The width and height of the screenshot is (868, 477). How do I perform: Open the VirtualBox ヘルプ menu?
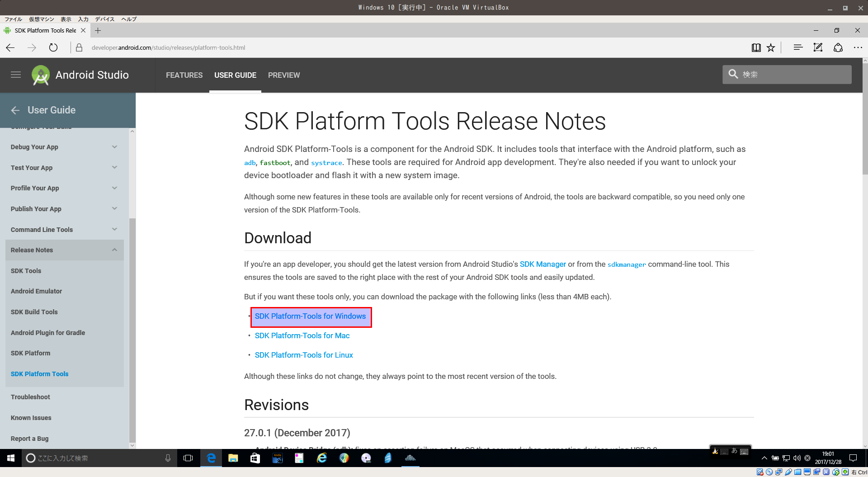[129, 19]
